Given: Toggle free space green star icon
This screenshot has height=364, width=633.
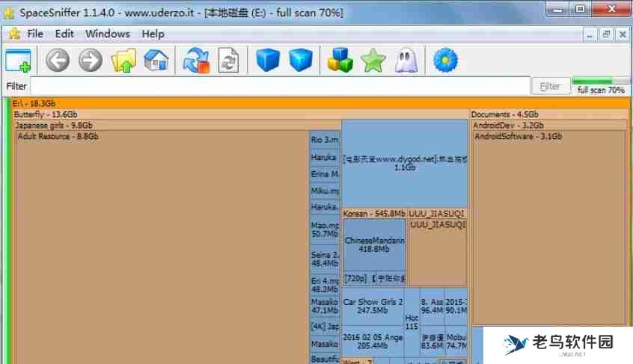Looking at the screenshot, I should coord(373,61).
